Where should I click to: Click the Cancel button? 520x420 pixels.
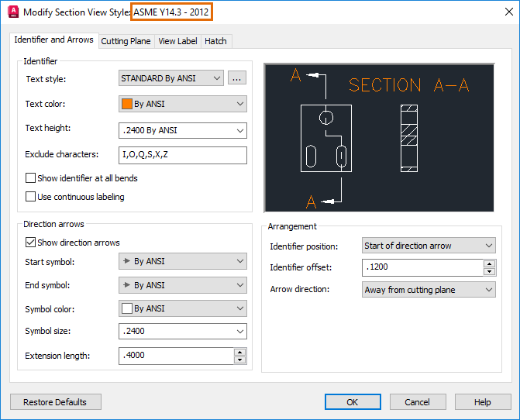pos(418,401)
